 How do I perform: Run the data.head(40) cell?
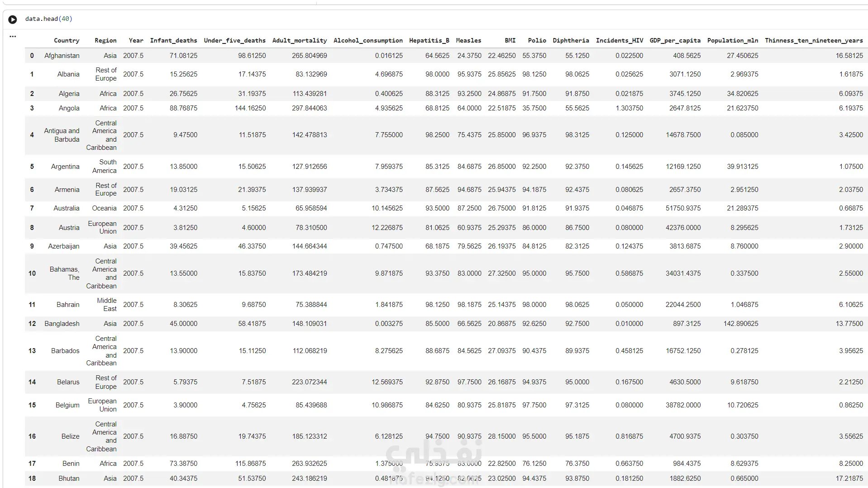coord(13,19)
